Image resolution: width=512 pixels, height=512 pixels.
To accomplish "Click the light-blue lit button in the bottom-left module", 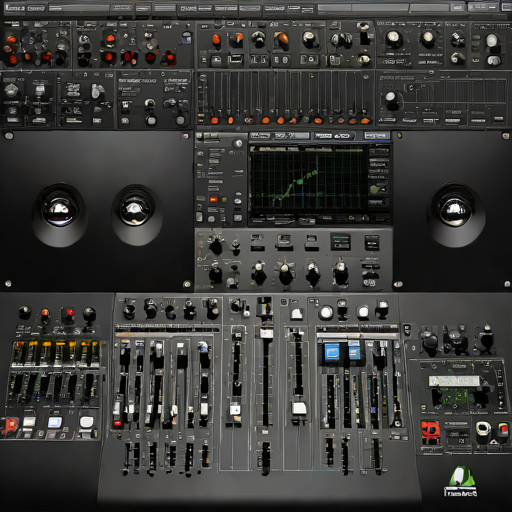I will (x=54, y=422).
